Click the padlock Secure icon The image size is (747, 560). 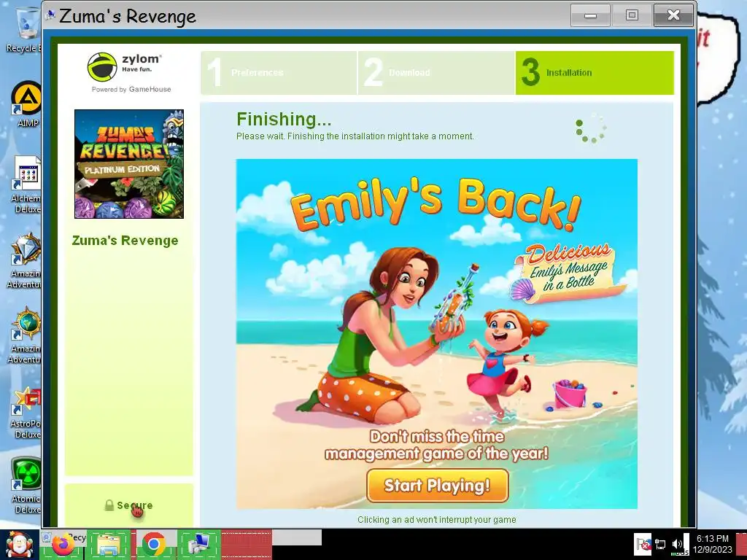click(x=109, y=505)
